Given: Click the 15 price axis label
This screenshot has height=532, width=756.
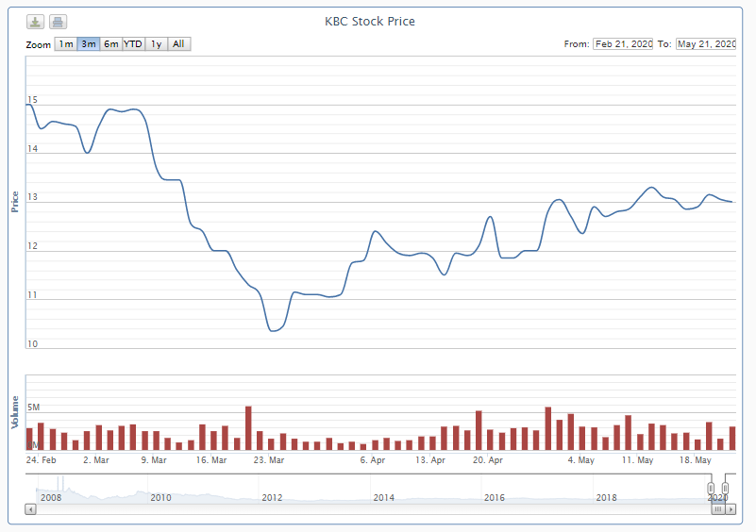Looking at the screenshot, I should click(32, 100).
